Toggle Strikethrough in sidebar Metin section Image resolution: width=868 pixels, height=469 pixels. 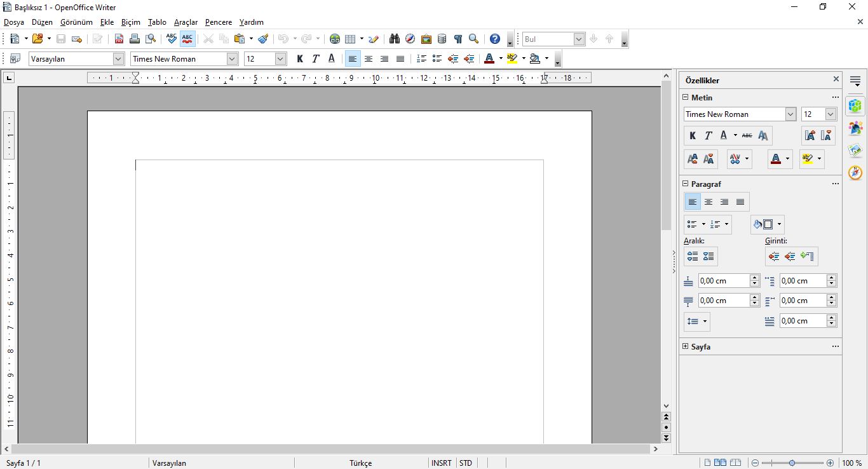coord(747,135)
